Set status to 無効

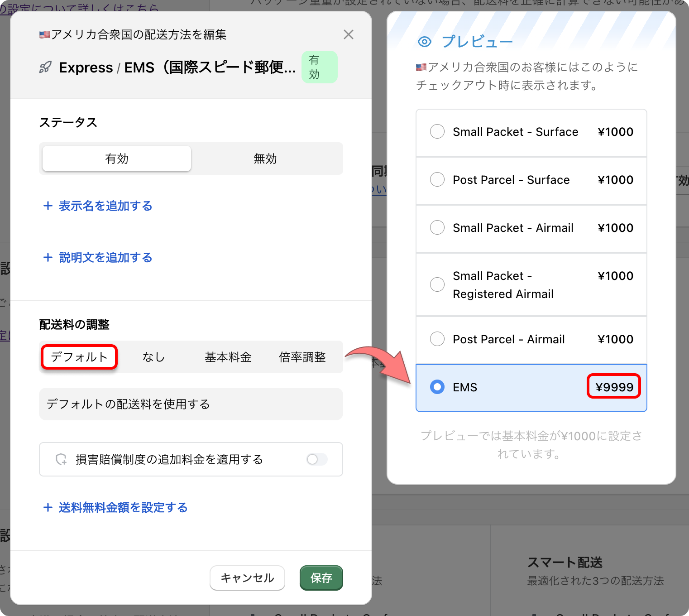click(x=265, y=159)
